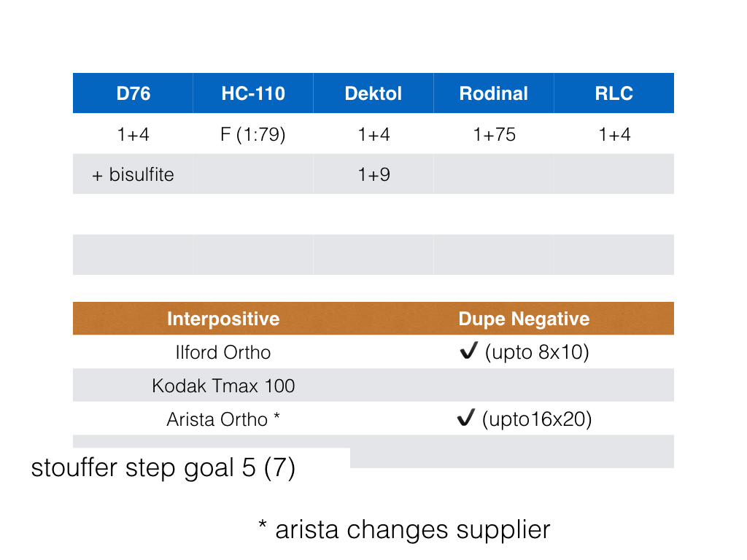Select the + bisulfite cell
747x560 pixels.
click(x=133, y=174)
